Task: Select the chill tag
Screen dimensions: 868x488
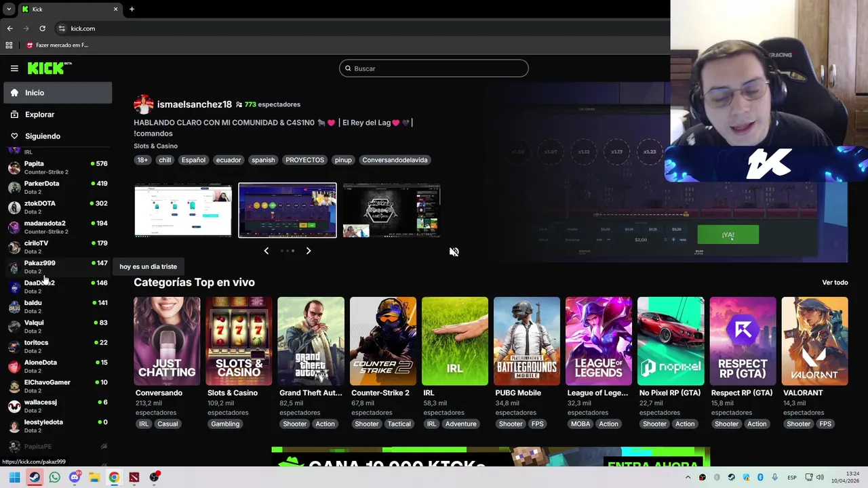Action: pos(165,160)
